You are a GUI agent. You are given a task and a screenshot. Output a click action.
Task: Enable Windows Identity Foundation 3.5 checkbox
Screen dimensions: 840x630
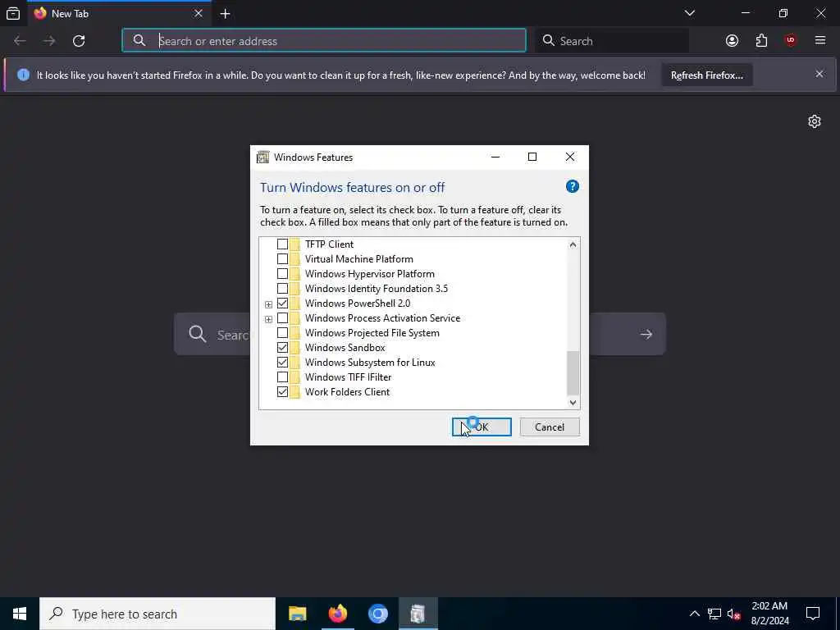(x=282, y=289)
